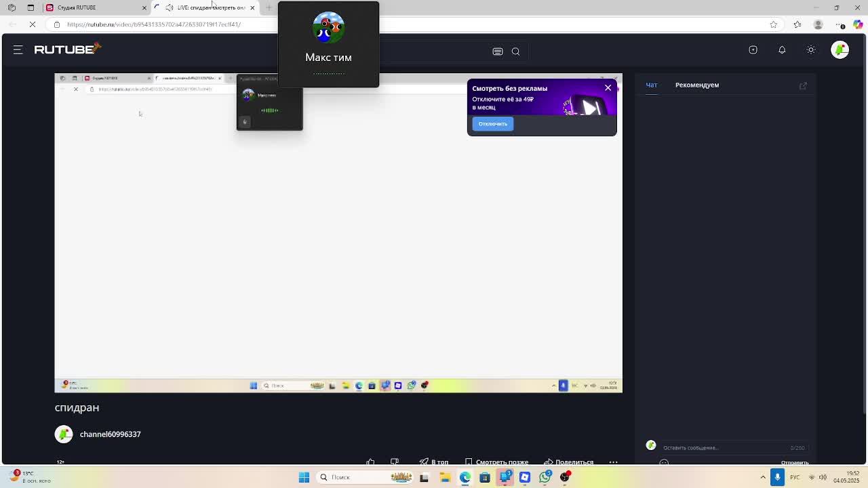Like the video with thumbs up
Screen dimensions: 868x488
(370, 462)
